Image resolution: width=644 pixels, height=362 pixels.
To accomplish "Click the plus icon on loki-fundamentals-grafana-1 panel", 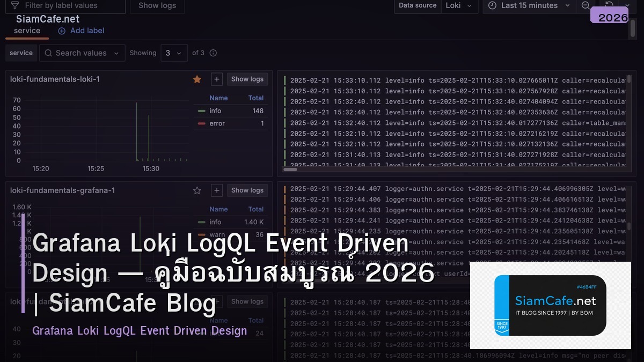I will (217, 190).
